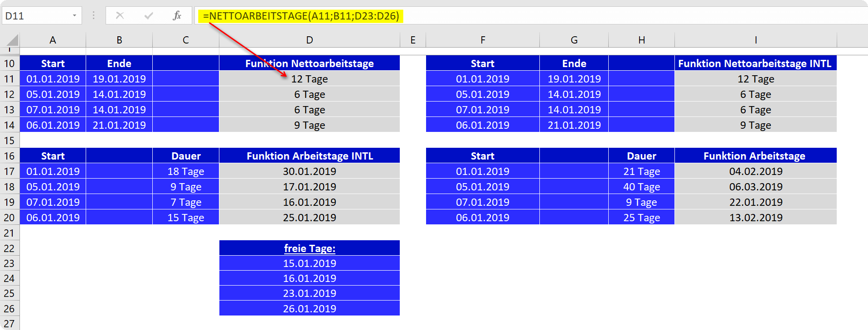Viewport: 868px width, 330px height.
Task: Click cell I18 showing 06.03.2019
Action: pyautogui.click(x=756, y=187)
